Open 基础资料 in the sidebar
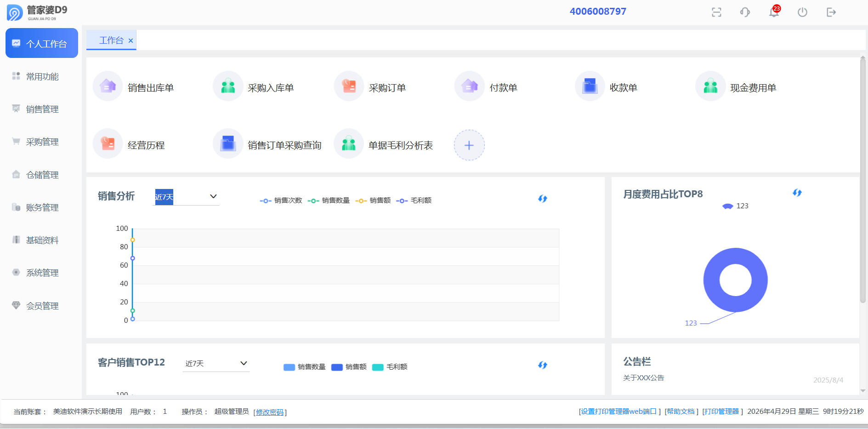This screenshot has height=429, width=868. pos(42,240)
